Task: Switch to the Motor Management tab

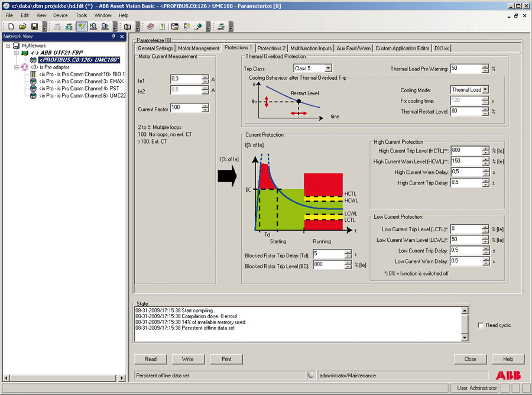Action: pyautogui.click(x=199, y=48)
